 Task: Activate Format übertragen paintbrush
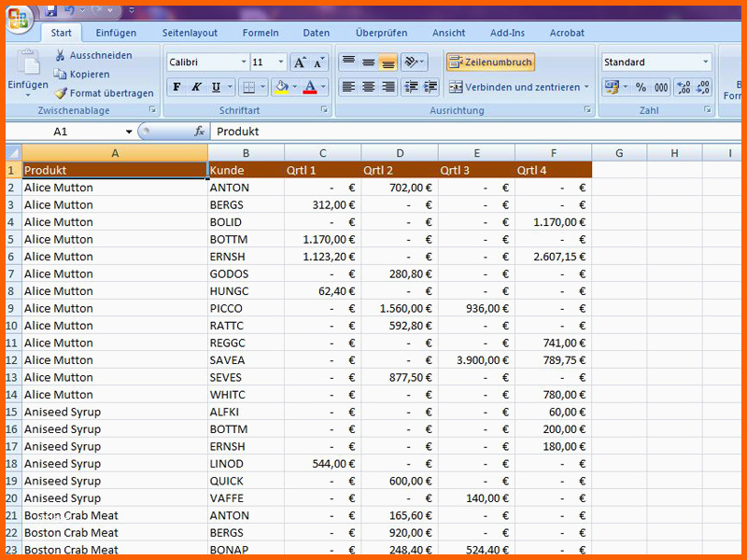pos(104,93)
